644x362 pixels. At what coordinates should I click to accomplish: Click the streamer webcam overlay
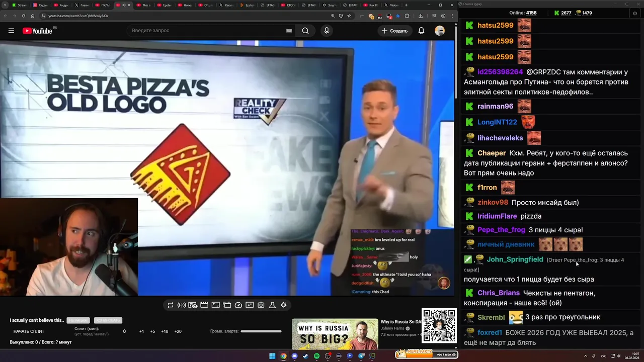pyautogui.click(x=69, y=247)
